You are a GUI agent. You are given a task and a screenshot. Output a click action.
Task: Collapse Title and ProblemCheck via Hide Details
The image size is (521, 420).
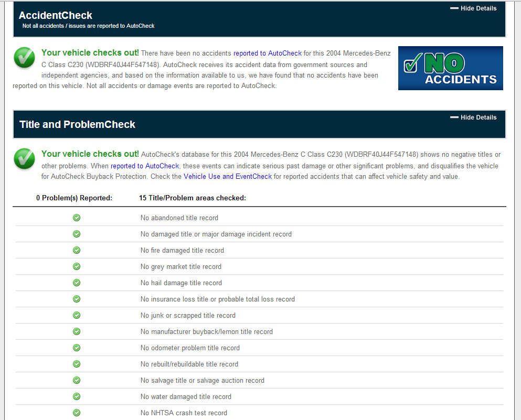(x=473, y=117)
